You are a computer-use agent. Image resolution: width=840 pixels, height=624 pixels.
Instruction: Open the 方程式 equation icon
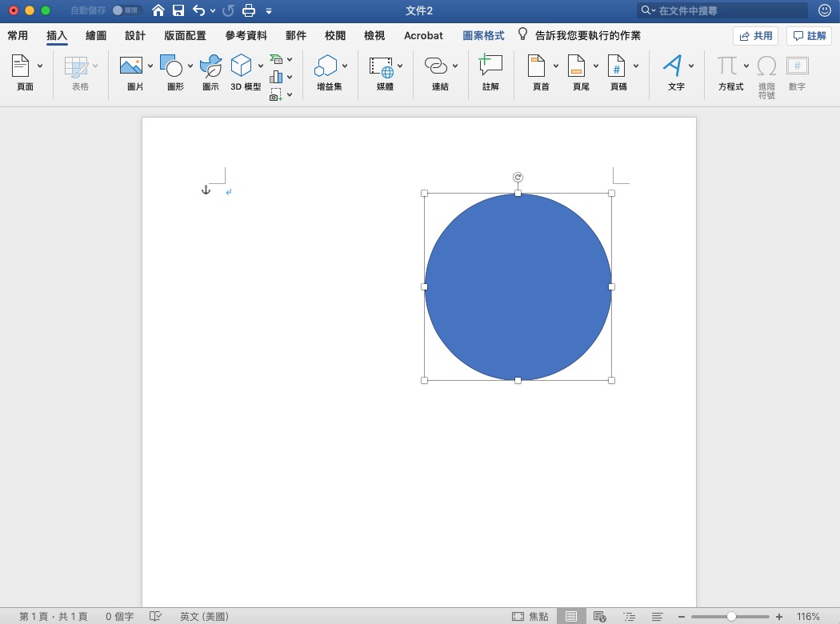[x=726, y=66]
